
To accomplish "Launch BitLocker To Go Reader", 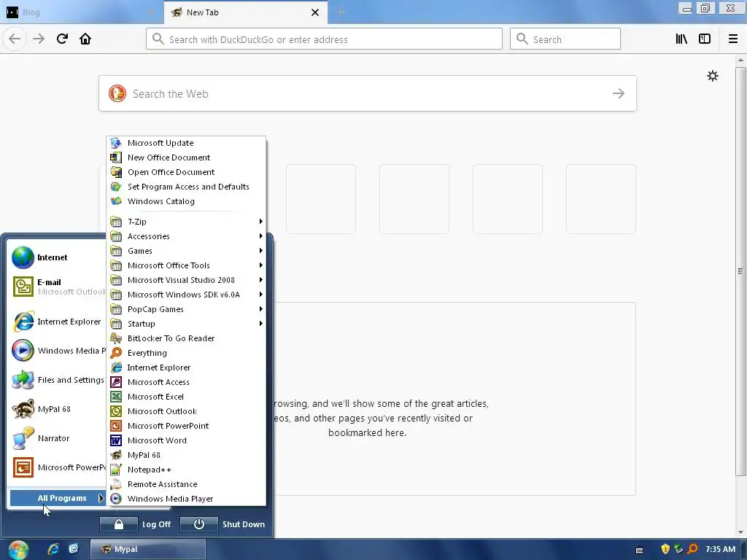I will point(186,338).
